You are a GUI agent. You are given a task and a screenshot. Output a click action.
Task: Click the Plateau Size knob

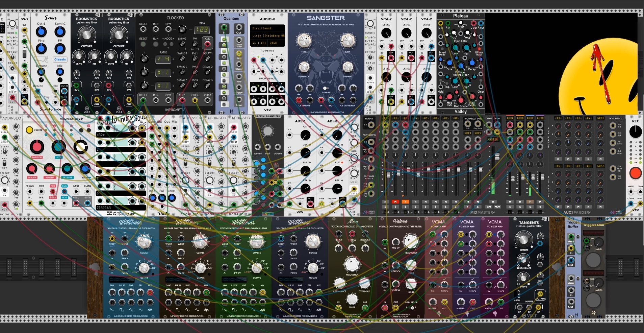pyautogui.click(x=449, y=63)
